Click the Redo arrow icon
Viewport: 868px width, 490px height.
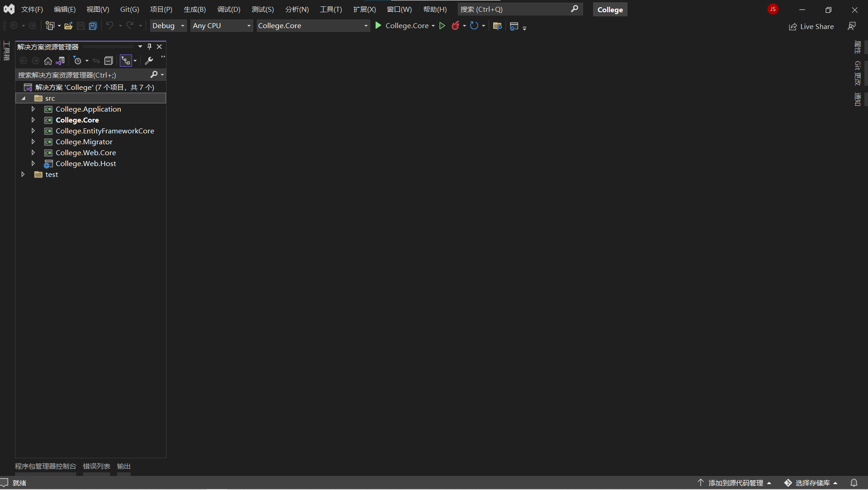[130, 25]
